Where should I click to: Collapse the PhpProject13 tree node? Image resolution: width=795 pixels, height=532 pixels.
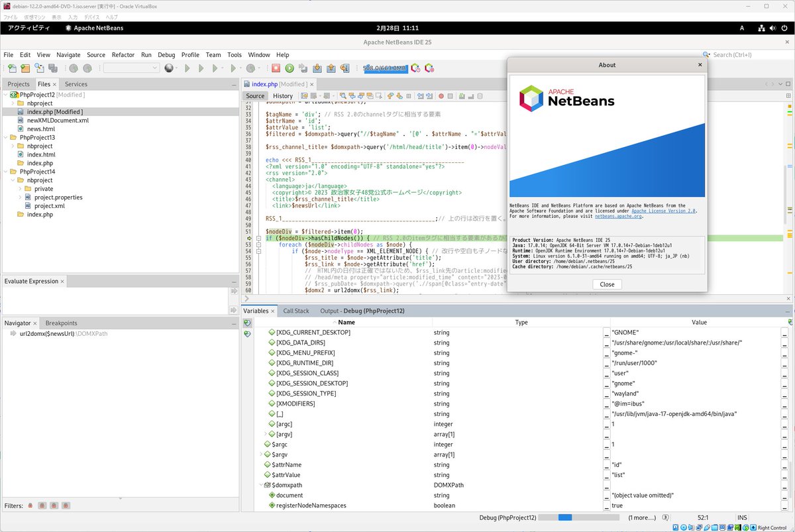(x=5, y=137)
